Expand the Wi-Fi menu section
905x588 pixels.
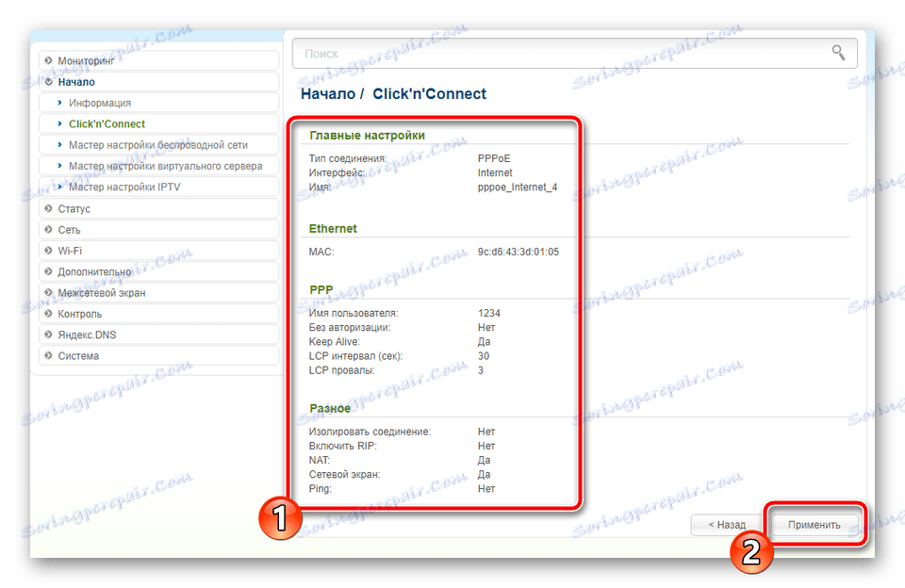point(158,251)
